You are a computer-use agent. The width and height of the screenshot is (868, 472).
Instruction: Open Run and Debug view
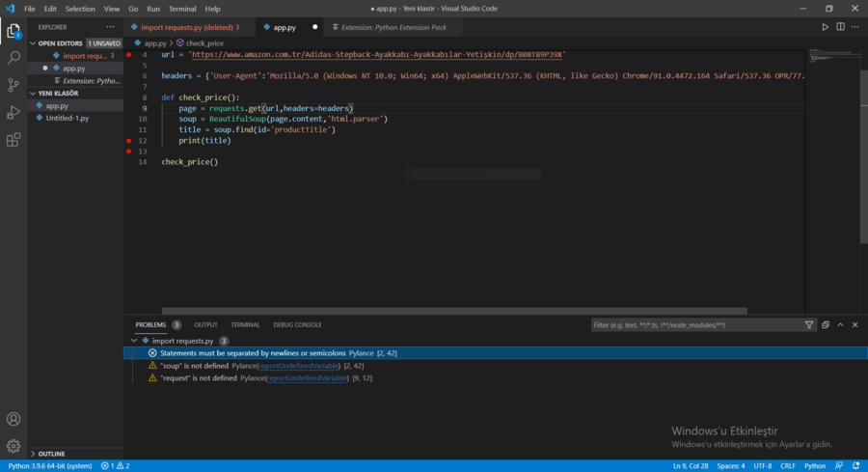coord(14,112)
